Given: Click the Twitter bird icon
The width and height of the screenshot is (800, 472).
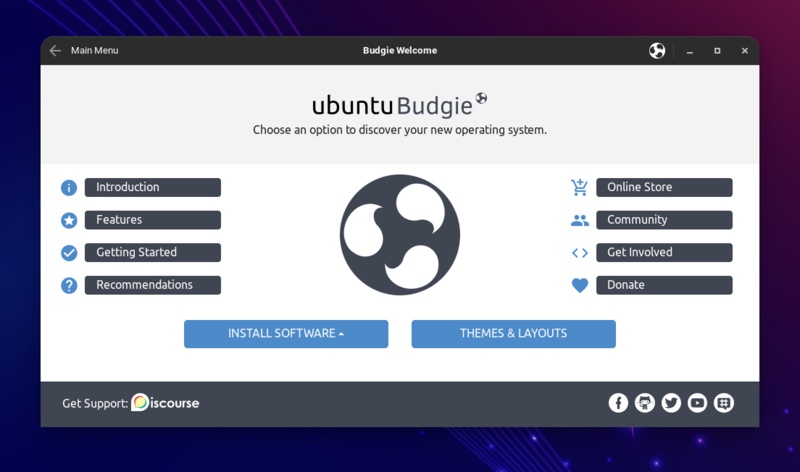Looking at the screenshot, I should [x=671, y=403].
